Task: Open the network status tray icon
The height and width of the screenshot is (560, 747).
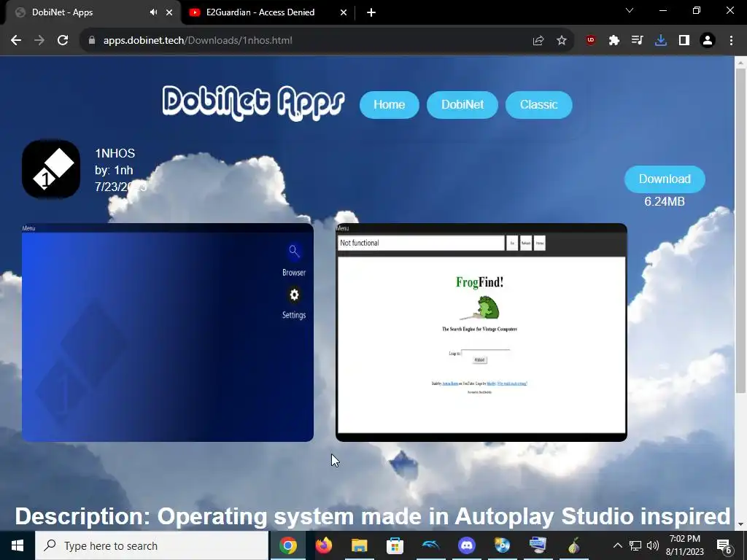Action: pos(635,545)
